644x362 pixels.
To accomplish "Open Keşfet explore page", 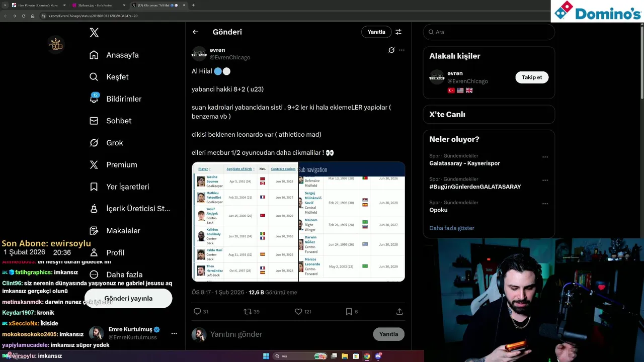I will (109, 77).
